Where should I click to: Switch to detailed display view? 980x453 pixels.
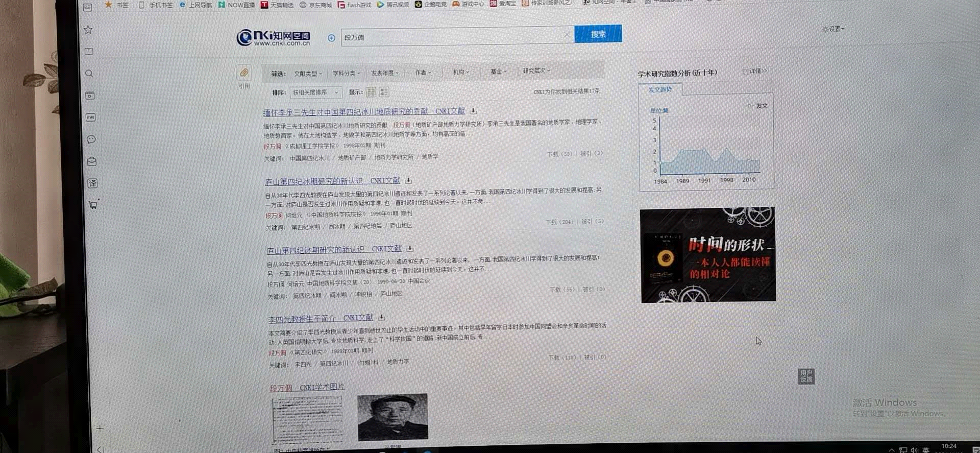[384, 92]
